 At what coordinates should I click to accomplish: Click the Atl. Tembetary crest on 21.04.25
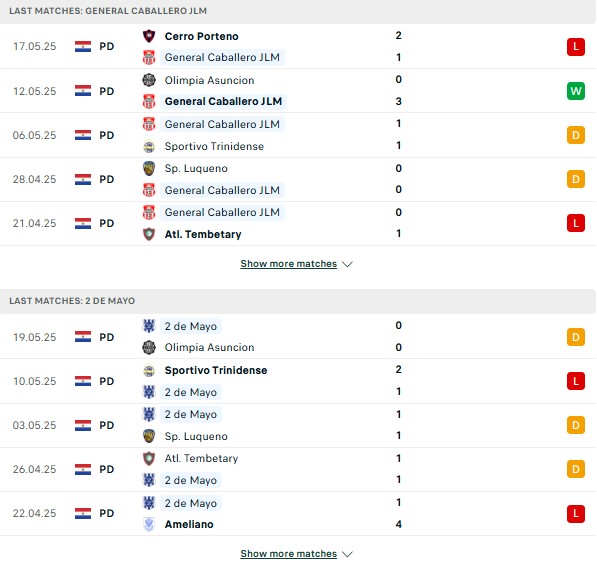click(149, 234)
